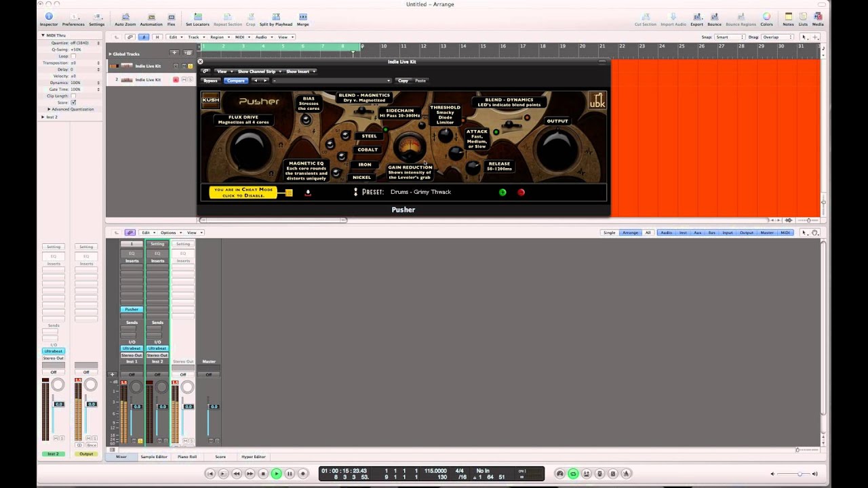Select the Single mixer view button
The width and height of the screenshot is (868, 488).
click(x=610, y=232)
